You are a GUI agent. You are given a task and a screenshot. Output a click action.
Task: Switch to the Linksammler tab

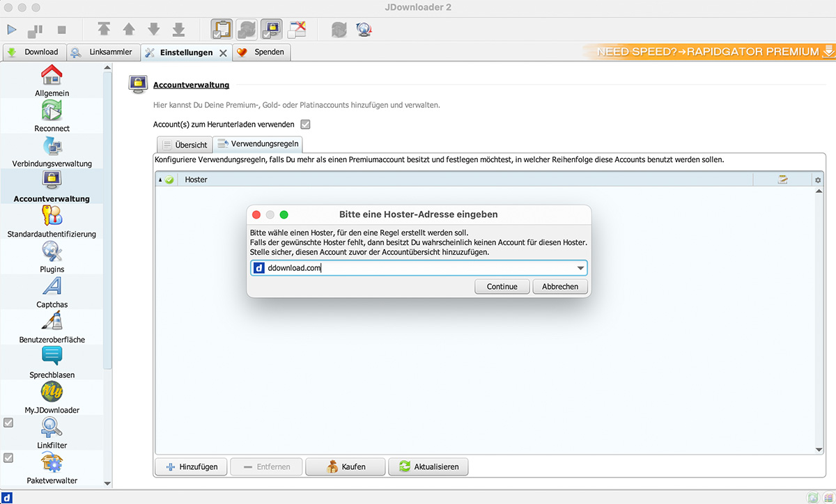pyautogui.click(x=103, y=52)
